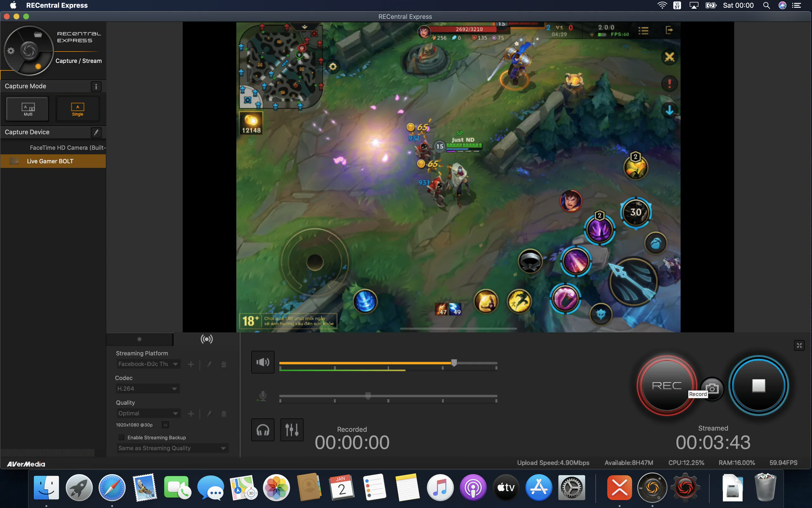Click the Available:8H47M status
Screen dimensions: 812x508
point(629,463)
